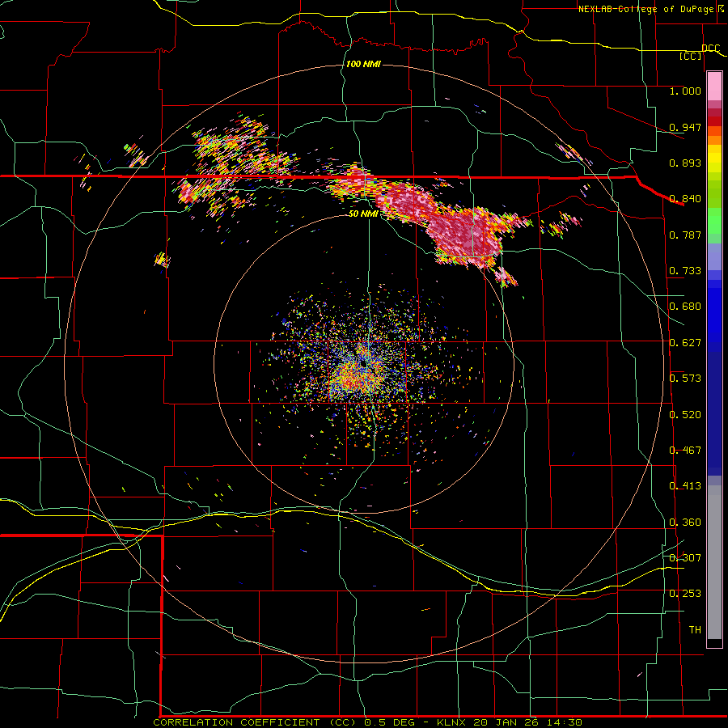Viewport: 728px width, 728px height.
Task: Click the 0.573 value on the color scale
Action: tap(685, 379)
